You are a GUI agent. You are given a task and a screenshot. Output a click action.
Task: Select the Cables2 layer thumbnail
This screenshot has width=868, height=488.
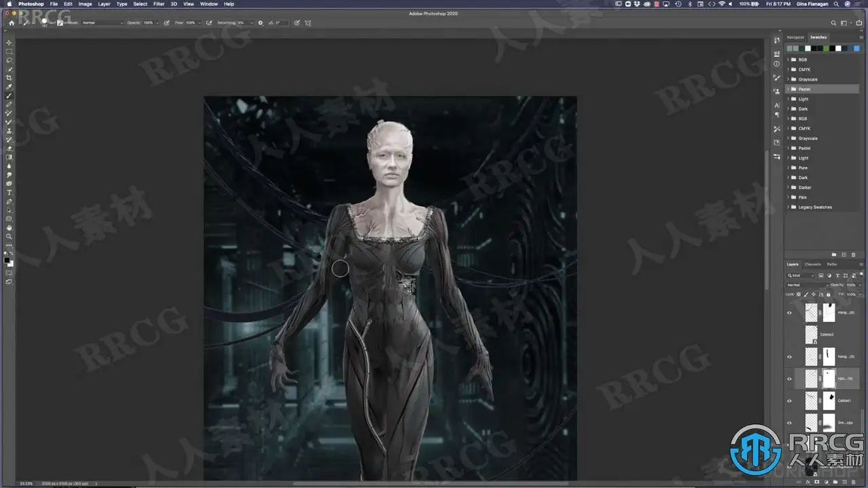(x=811, y=334)
